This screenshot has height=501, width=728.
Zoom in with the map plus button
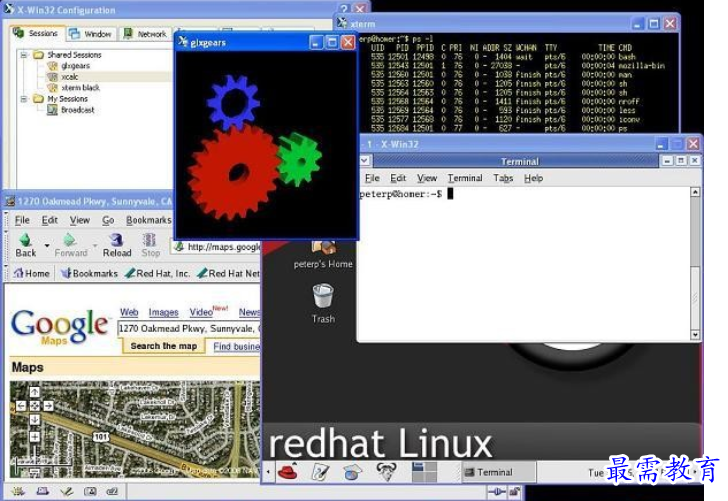[35, 436]
